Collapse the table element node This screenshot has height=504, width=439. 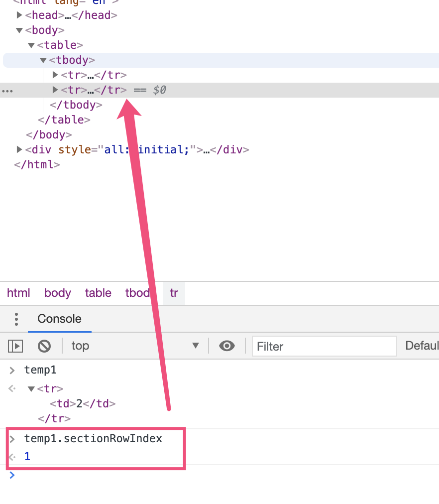[x=31, y=45]
